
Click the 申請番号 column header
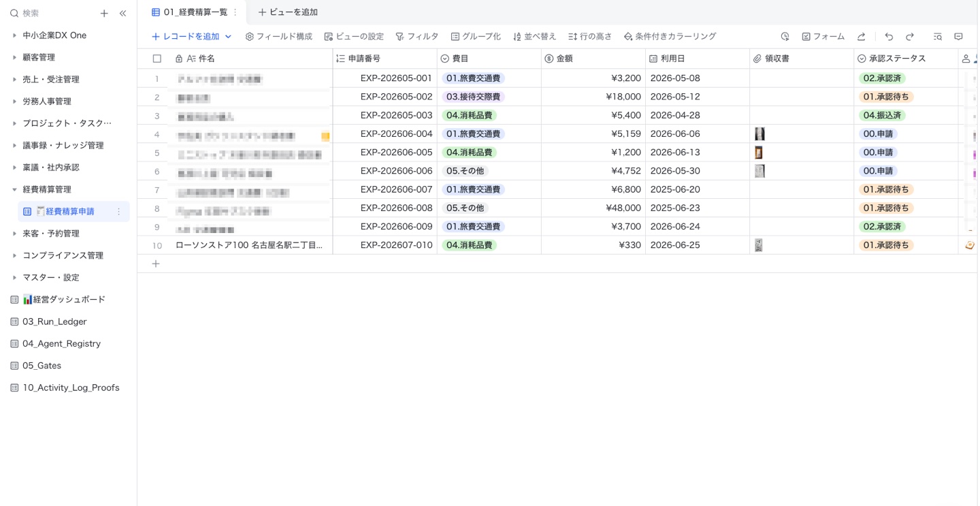(x=385, y=59)
